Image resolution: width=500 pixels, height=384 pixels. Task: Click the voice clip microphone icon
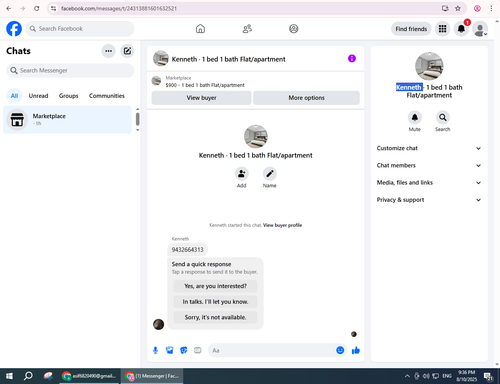click(155, 350)
